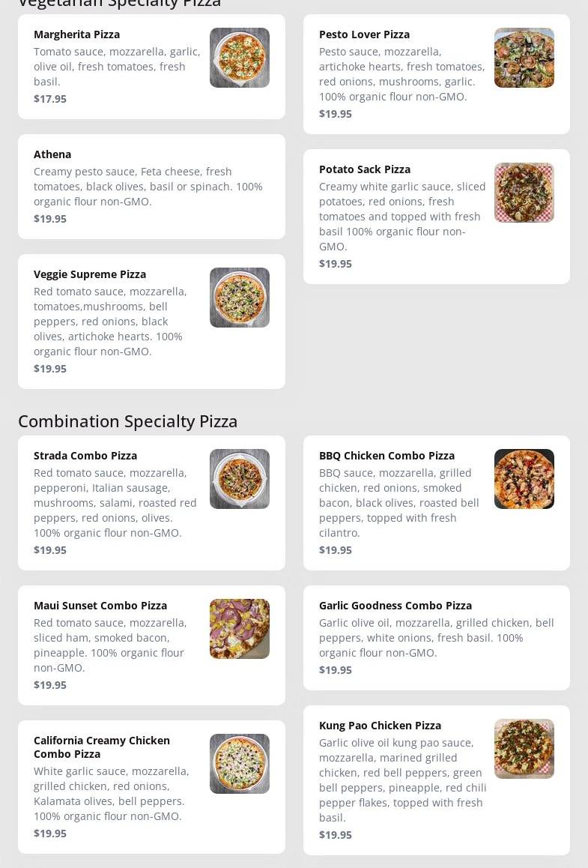Click the Strada Combo Pizza photo
Image resolution: width=588 pixels, height=868 pixels.
click(239, 479)
